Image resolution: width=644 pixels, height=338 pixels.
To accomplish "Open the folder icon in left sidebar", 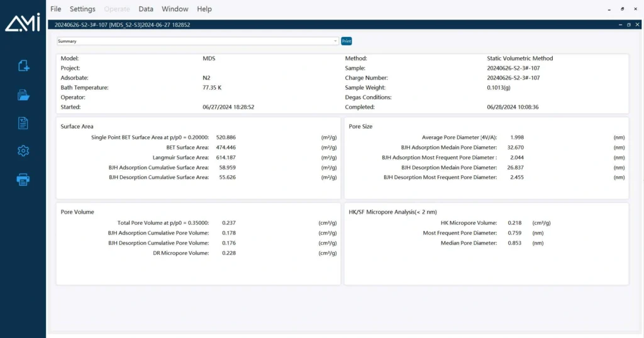I will tap(23, 95).
